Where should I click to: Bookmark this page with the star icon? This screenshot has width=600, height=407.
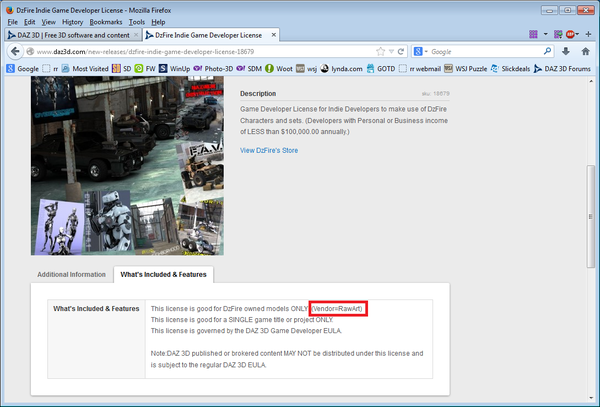(380, 52)
